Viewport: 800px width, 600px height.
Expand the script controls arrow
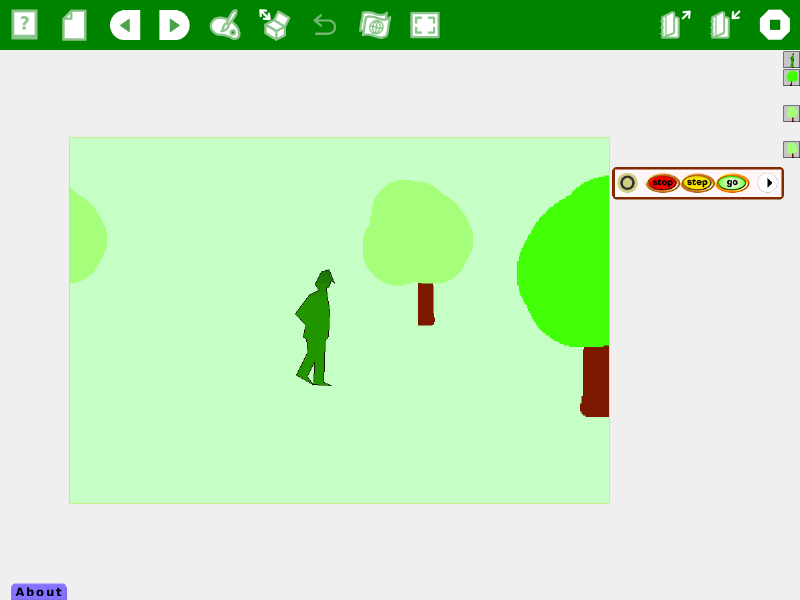point(768,183)
